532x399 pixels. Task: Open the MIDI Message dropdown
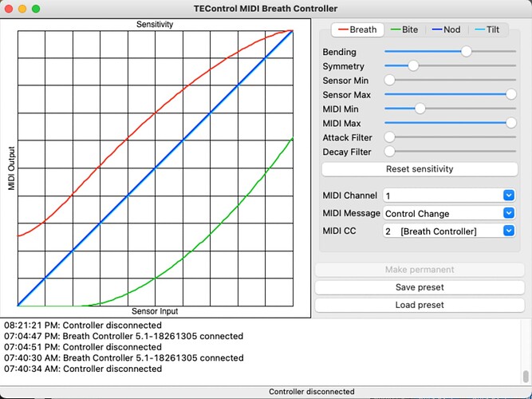pyautogui.click(x=449, y=213)
